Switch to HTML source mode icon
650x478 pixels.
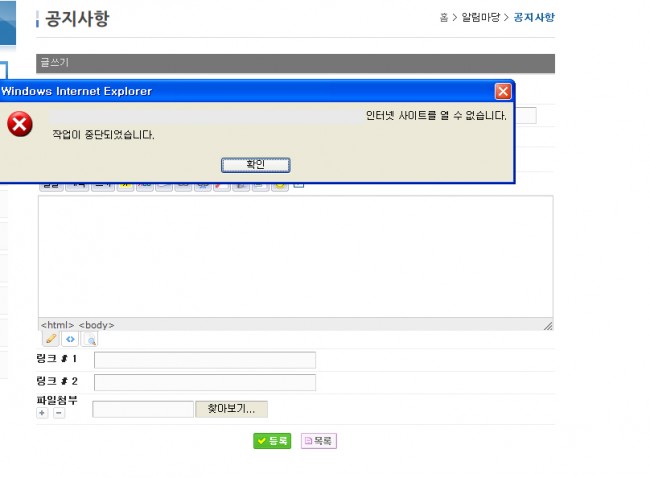point(70,339)
